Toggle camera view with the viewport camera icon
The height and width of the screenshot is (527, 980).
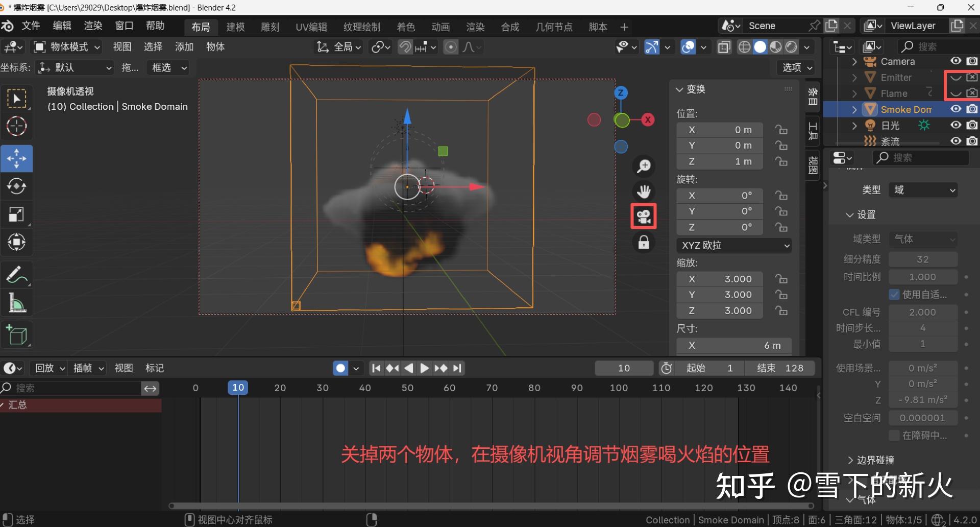tap(644, 216)
